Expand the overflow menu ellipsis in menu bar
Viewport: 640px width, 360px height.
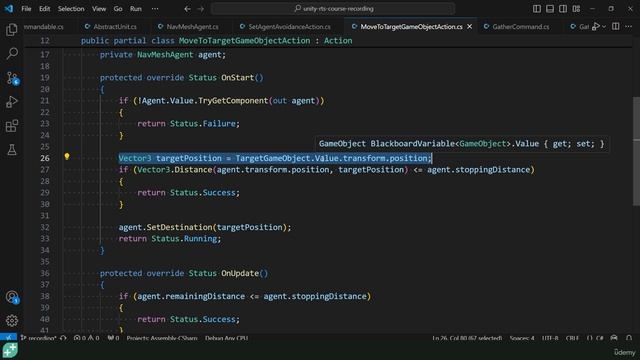[x=155, y=9]
